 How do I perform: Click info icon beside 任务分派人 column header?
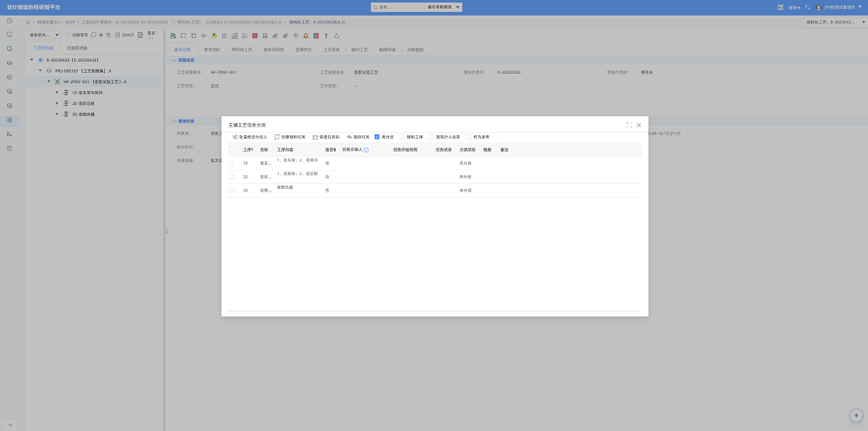click(366, 150)
